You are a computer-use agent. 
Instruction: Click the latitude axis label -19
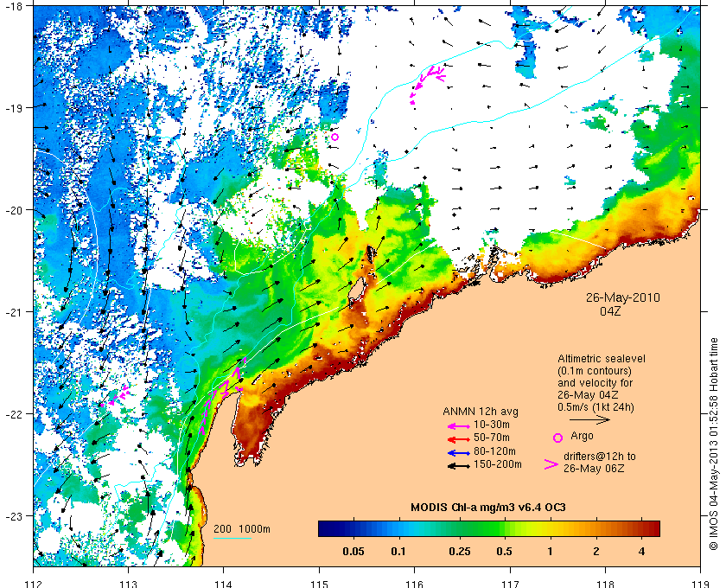click(x=15, y=108)
